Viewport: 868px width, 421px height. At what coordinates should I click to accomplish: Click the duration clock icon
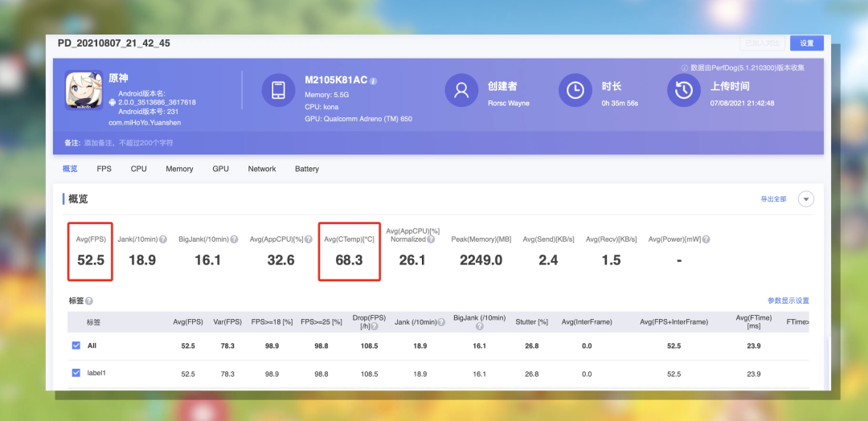pyautogui.click(x=575, y=90)
